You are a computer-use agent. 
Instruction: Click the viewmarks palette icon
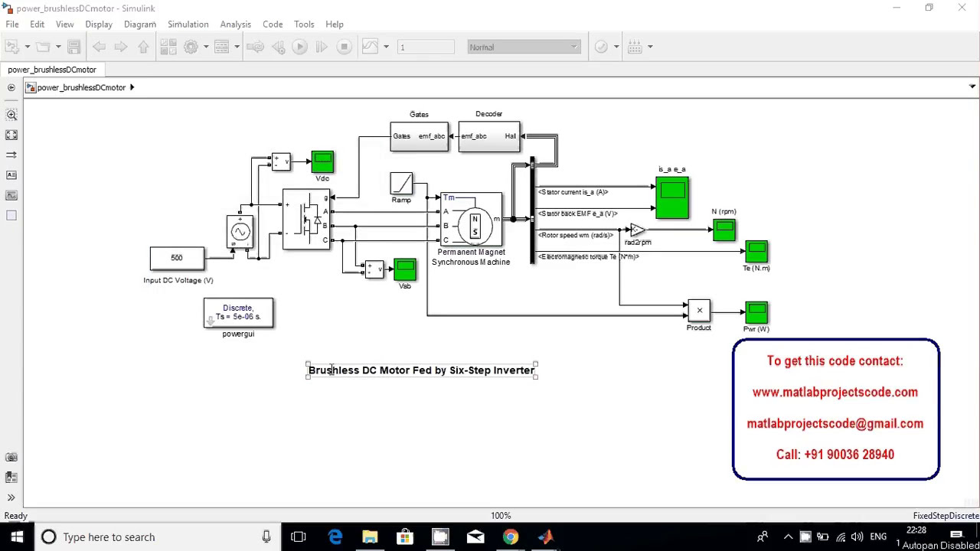tap(11, 477)
